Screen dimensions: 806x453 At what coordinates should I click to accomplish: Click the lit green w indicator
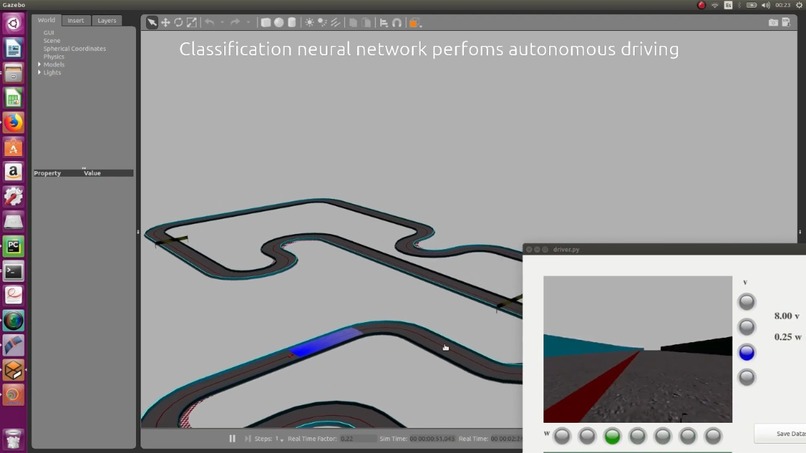point(612,436)
